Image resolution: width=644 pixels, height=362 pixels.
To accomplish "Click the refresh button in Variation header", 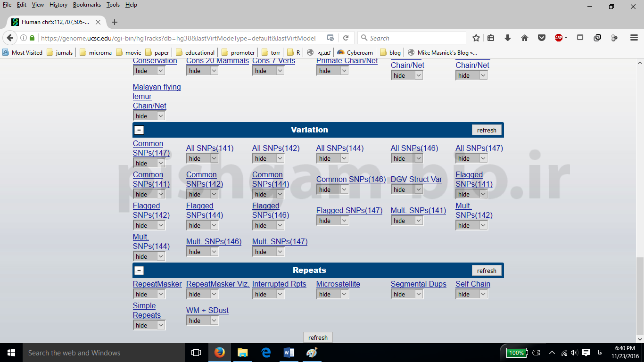I will pyautogui.click(x=487, y=130).
